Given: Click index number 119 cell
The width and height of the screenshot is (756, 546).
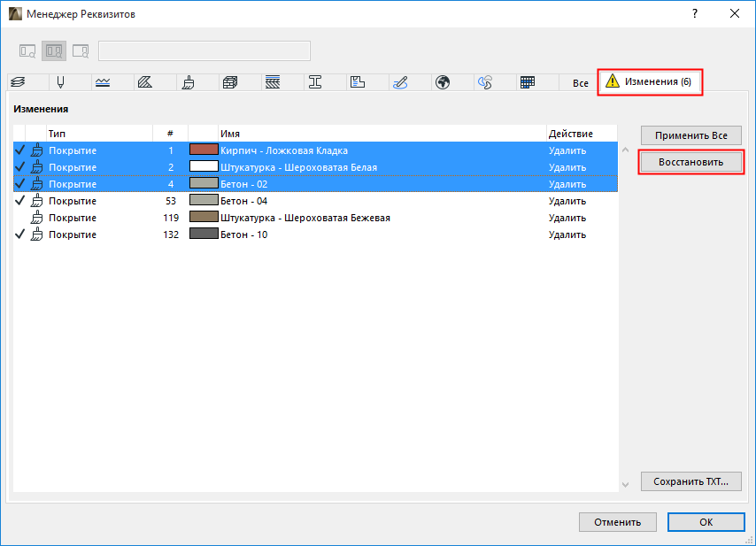Looking at the screenshot, I should click(171, 218).
